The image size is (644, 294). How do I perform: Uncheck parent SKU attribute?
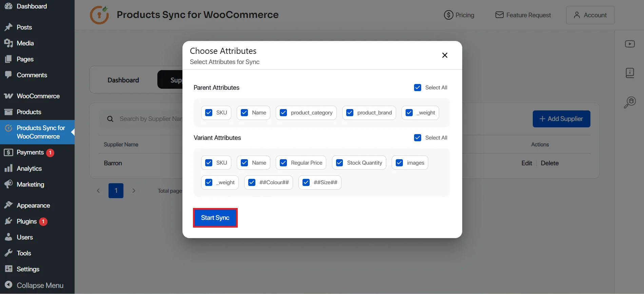pyautogui.click(x=209, y=113)
